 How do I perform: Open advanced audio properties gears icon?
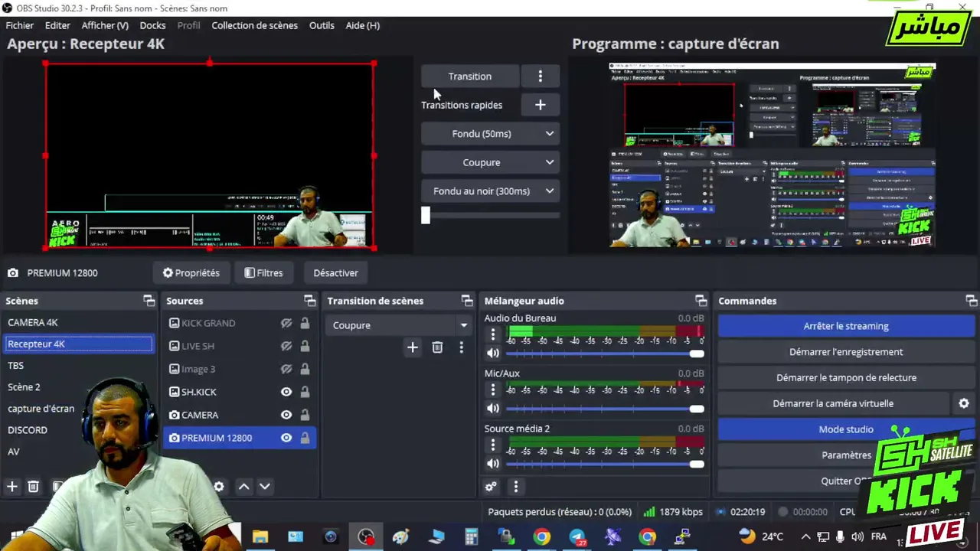click(x=492, y=487)
